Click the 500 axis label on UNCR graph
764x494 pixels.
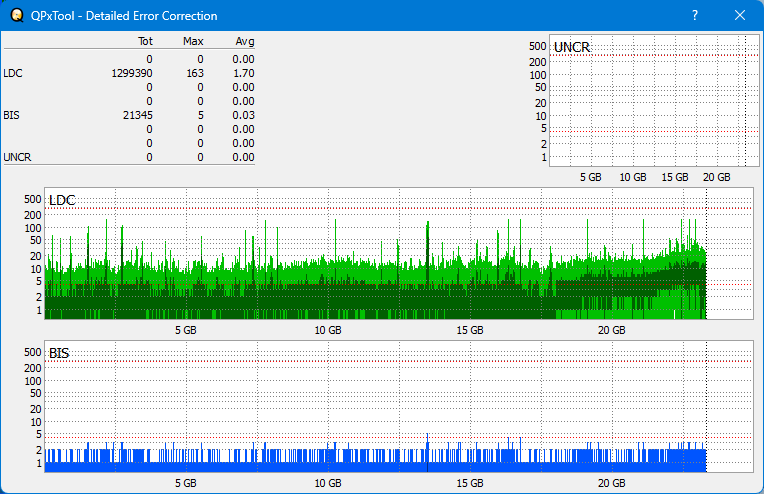(537, 46)
